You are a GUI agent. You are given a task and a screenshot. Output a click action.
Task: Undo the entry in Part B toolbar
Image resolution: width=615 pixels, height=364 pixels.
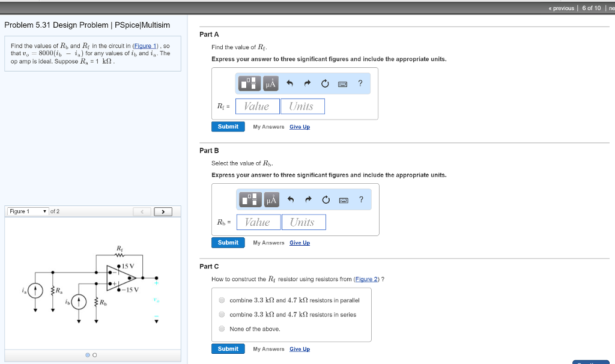tap(289, 199)
